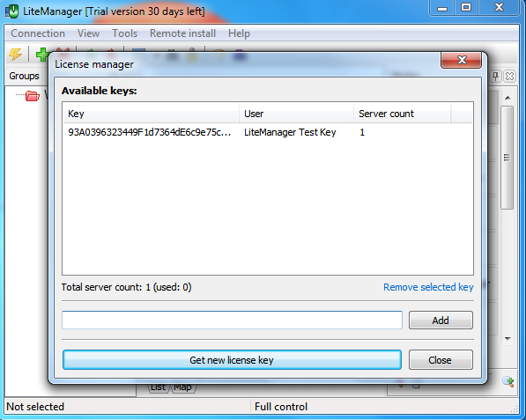Click the LiteManager app icon in title bar
This screenshot has height=420, width=526.
click(x=12, y=11)
